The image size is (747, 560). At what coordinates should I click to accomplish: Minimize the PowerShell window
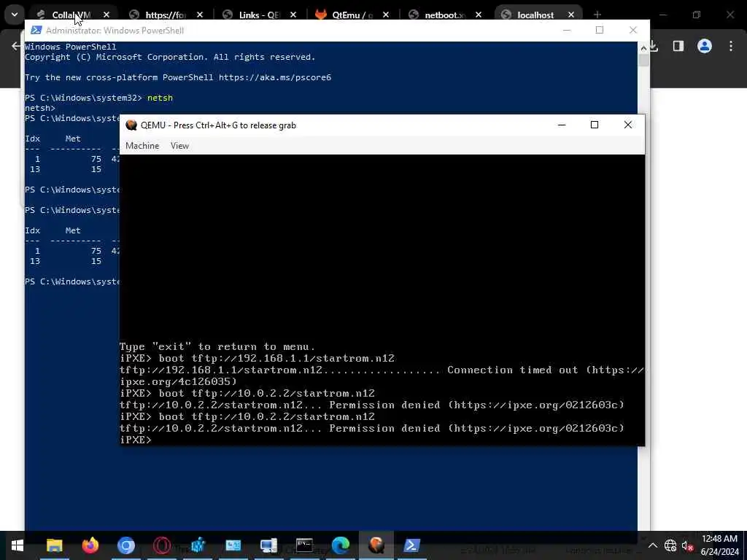(566, 30)
